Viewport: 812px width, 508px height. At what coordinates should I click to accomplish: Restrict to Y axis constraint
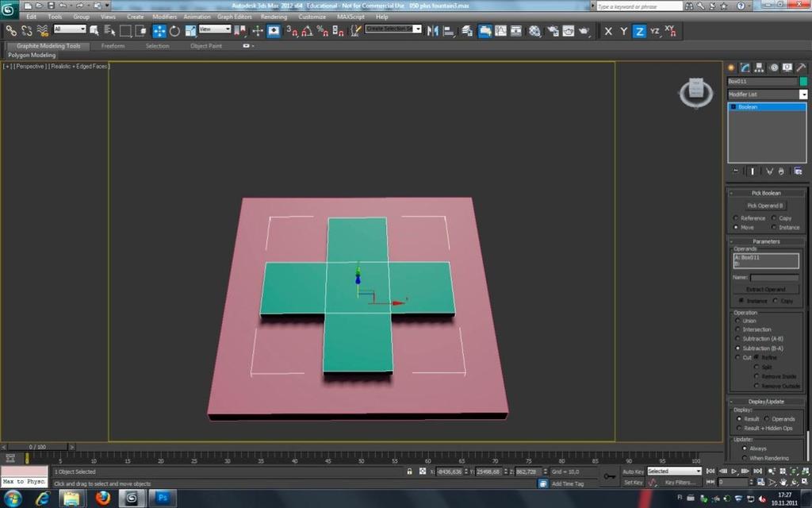click(x=623, y=31)
